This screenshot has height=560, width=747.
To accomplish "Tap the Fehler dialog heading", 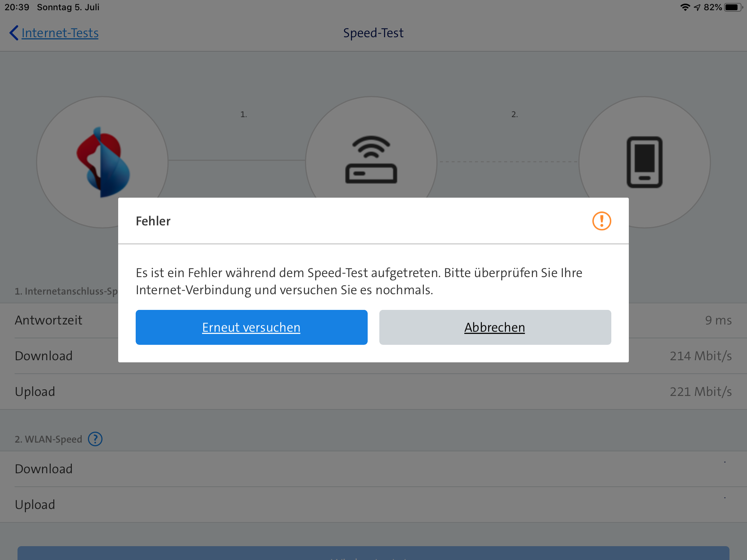I will pyautogui.click(x=153, y=221).
